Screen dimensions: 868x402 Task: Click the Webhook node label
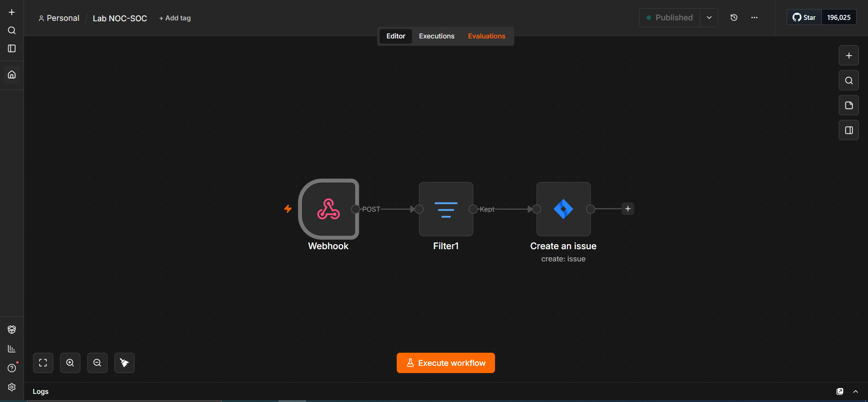(x=328, y=246)
